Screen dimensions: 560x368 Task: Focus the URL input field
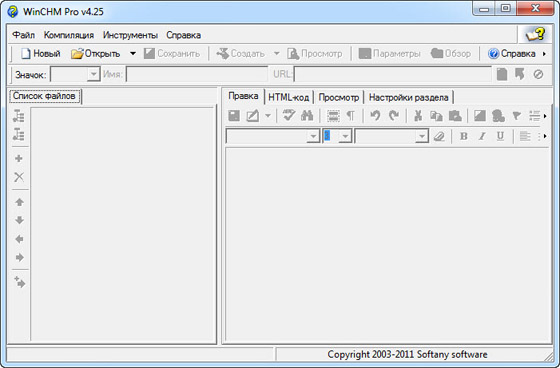[392, 74]
